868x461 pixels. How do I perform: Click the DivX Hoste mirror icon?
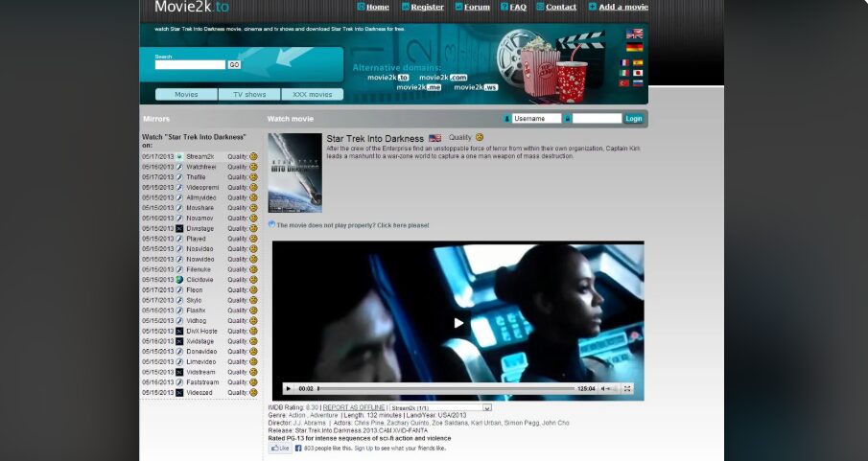(x=179, y=331)
